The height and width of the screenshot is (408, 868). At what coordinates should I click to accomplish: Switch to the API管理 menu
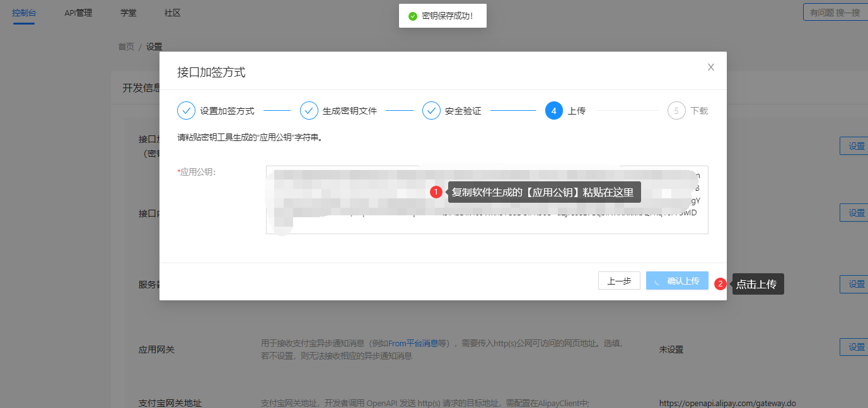click(x=78, y=13)
